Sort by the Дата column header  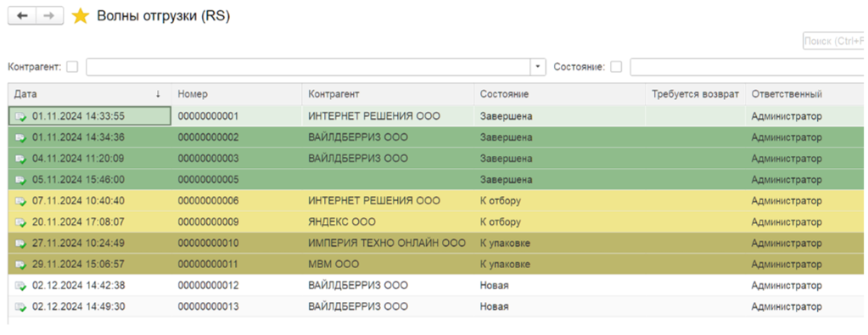(90, 94)
